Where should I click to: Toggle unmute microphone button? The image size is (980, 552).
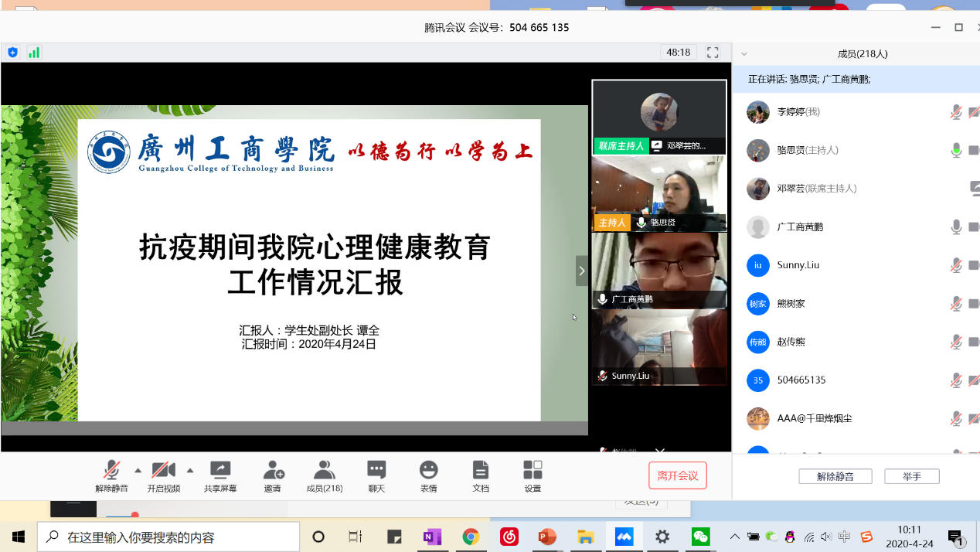[x=112, y=470]
